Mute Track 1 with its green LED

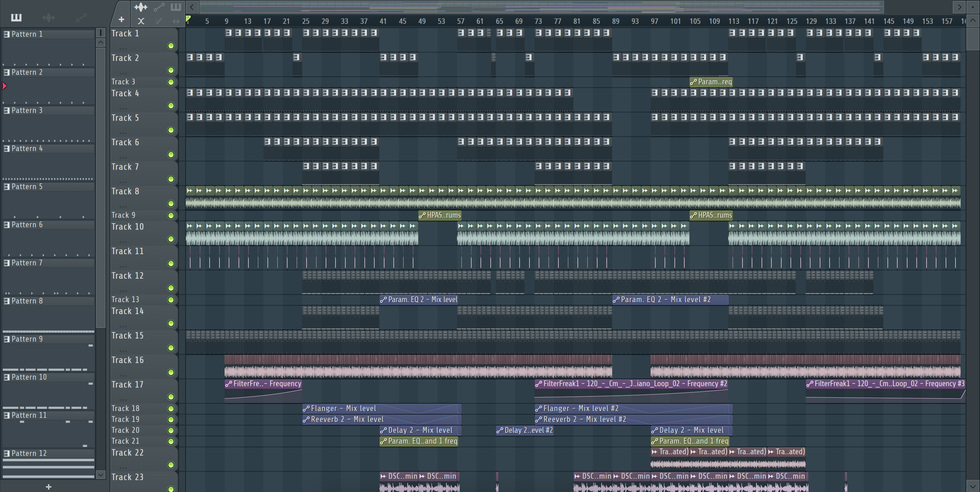171,46
